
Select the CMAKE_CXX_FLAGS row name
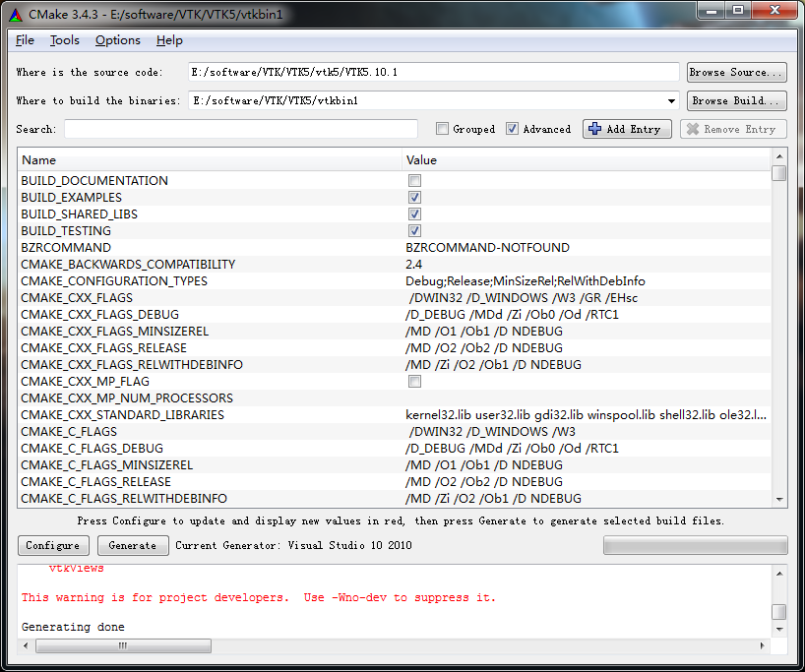coord(77,298)
